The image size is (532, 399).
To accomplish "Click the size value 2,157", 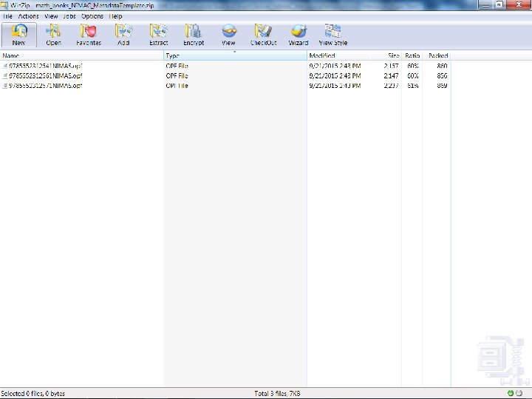I will click(391, 66).
